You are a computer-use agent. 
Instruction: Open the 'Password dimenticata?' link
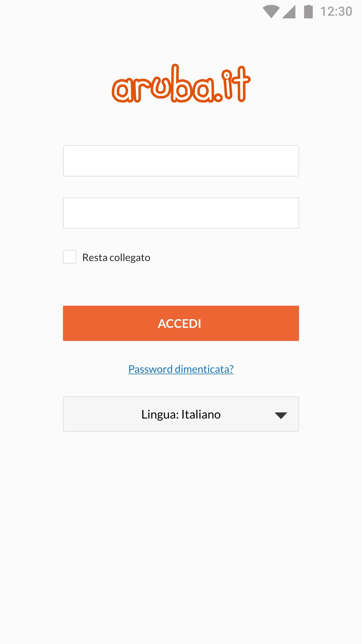tap(181, 369)
